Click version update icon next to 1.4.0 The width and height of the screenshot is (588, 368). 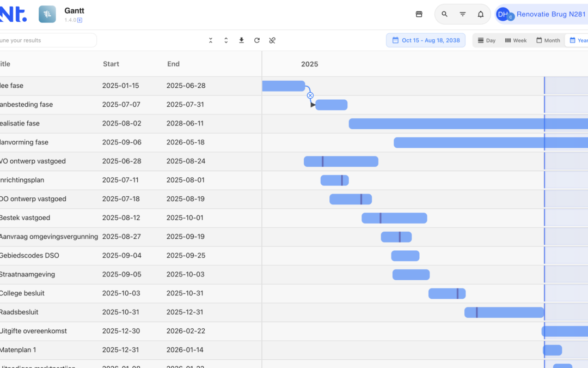[x=80, y=20]
